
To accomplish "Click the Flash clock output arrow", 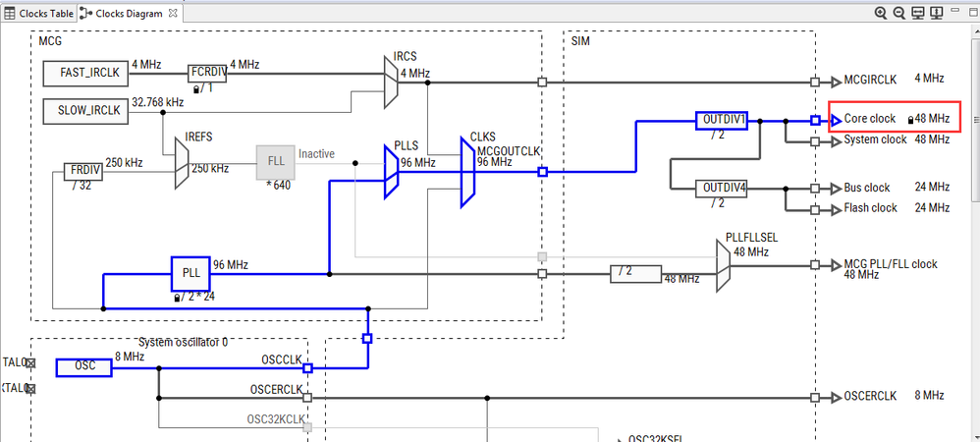I will coord(837,210).
